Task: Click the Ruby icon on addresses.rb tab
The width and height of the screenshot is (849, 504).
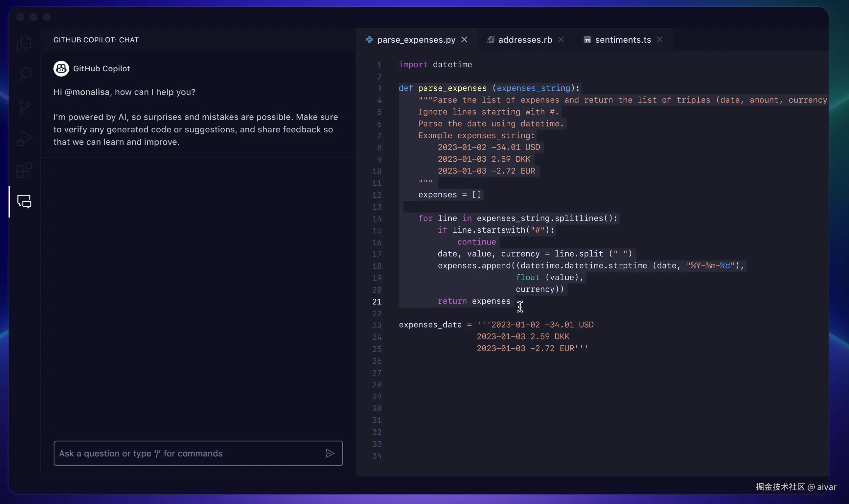Action: [x=491, y=39]
